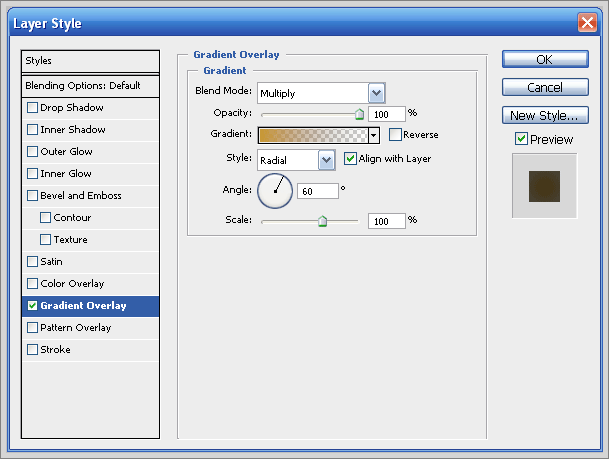The height and width of the screenshot is (459, 609).
Task: Select Blending Options: Default row
Action: point(90,86)
